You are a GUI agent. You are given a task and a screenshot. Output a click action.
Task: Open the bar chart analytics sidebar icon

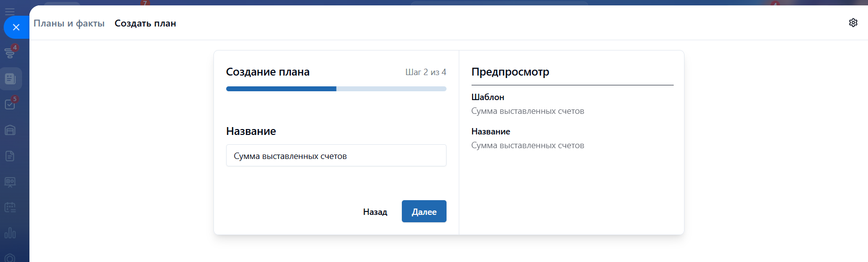pos(10,233)
